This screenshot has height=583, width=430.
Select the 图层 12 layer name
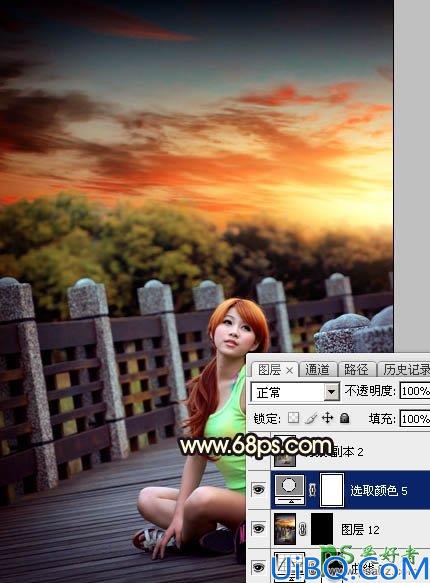pyautogui.click(x=360, y=529)
